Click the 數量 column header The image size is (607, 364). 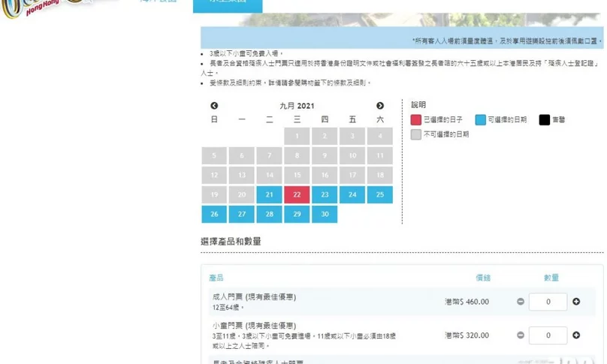click(551, 278)
